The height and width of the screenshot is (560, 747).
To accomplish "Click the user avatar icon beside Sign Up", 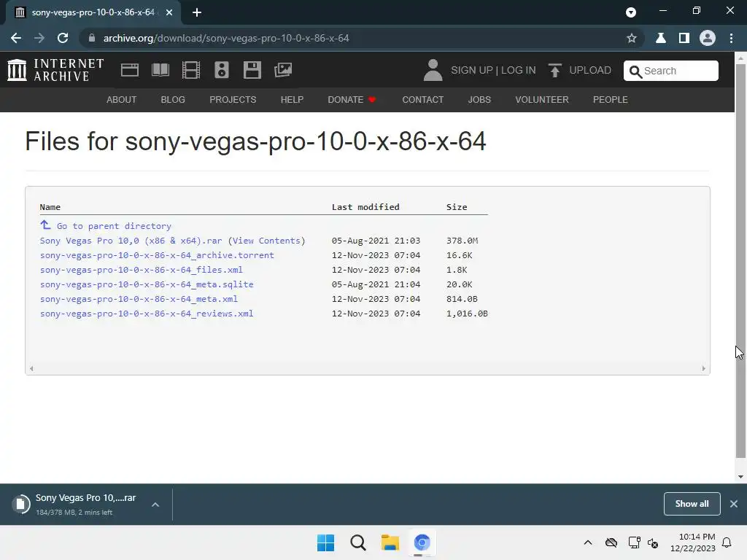I will pos(433,70).
